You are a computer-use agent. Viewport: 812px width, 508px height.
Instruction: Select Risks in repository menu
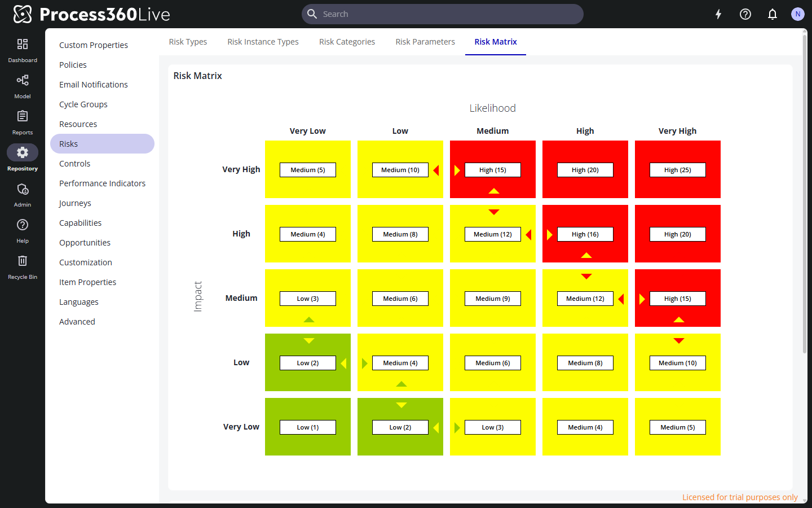click(x=102, y=144)
